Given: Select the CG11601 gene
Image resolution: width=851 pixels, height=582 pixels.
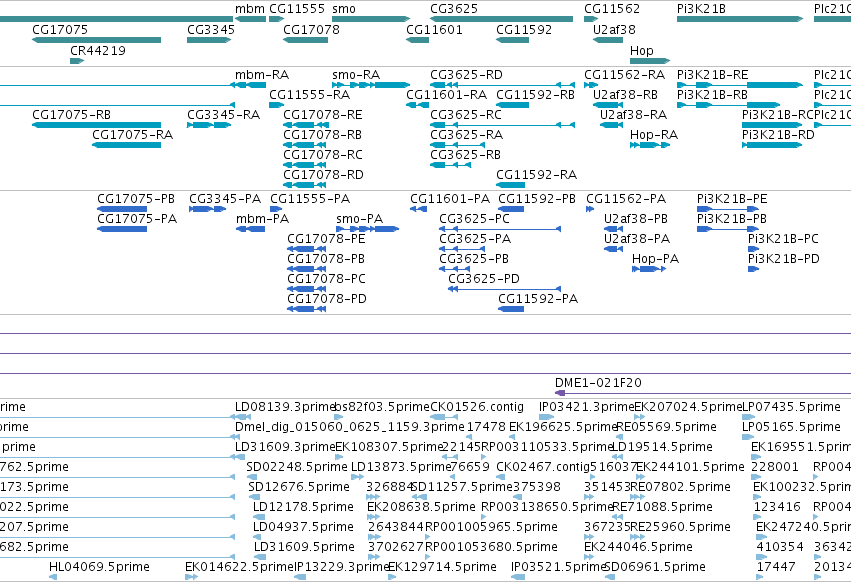Looking at the screenshot, I should pyautogui.click(x=417, y=40).
